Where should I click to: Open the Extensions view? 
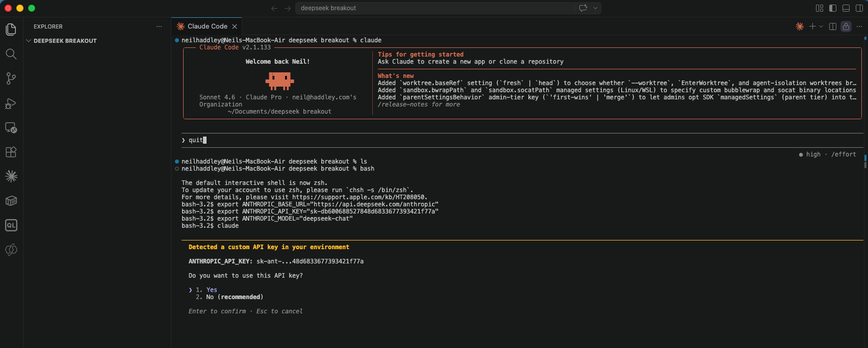[x=11, y=152]
